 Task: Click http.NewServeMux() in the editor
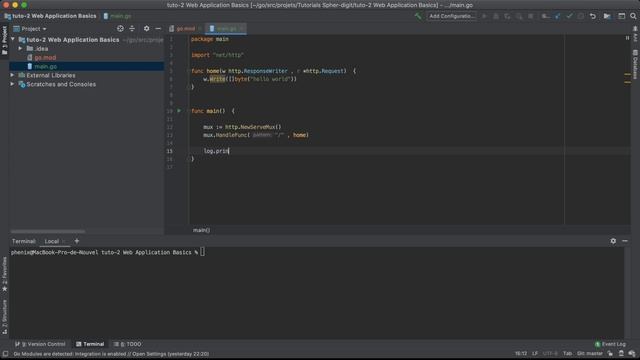pyautogui.click(x=253, y=127)
